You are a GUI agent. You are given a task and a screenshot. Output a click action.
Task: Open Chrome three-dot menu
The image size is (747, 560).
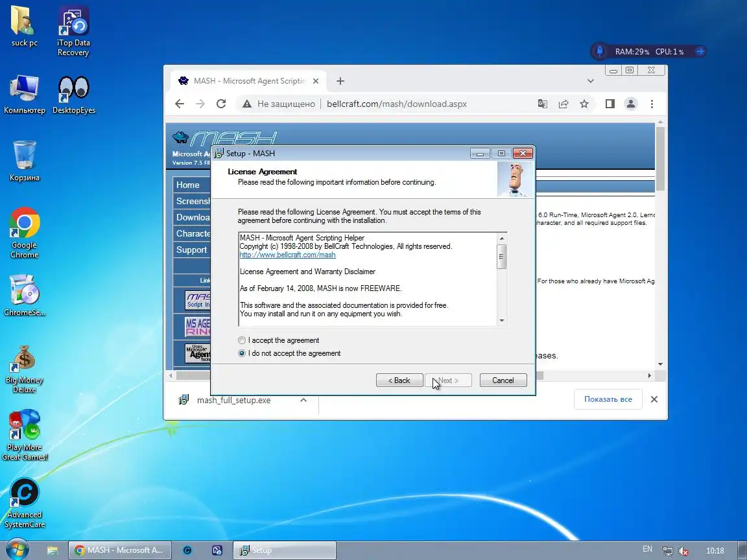pyautogui.click(x=652, y=104)
